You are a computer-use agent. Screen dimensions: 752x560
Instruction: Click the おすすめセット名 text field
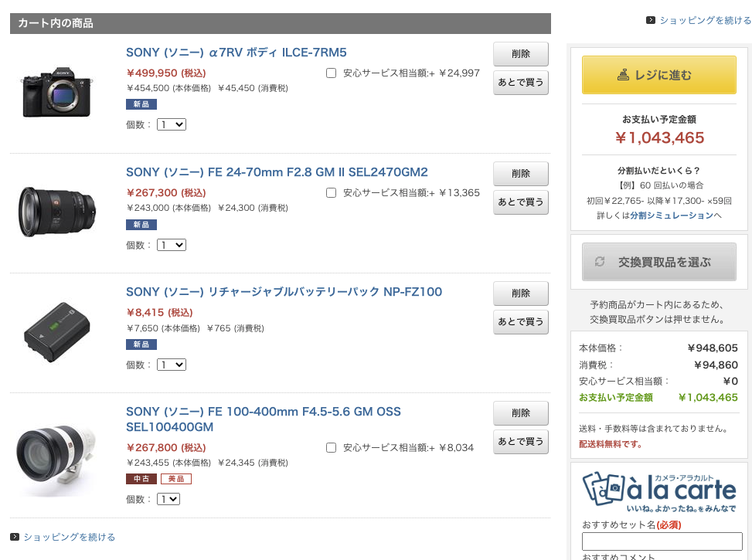662,541
